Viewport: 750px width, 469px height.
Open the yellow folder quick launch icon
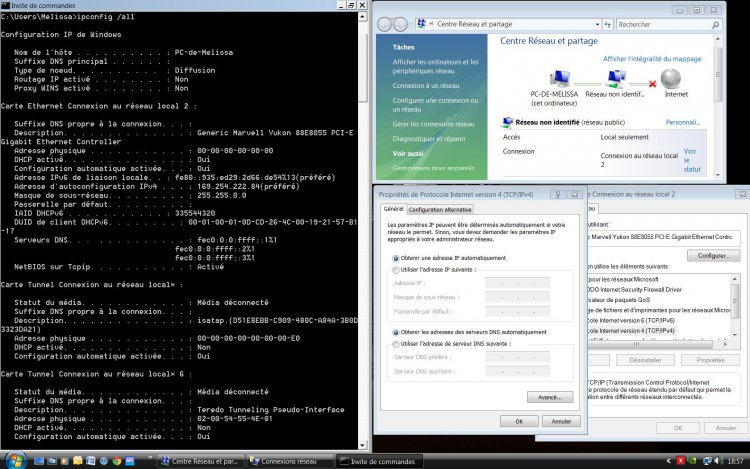pos(77,461)
